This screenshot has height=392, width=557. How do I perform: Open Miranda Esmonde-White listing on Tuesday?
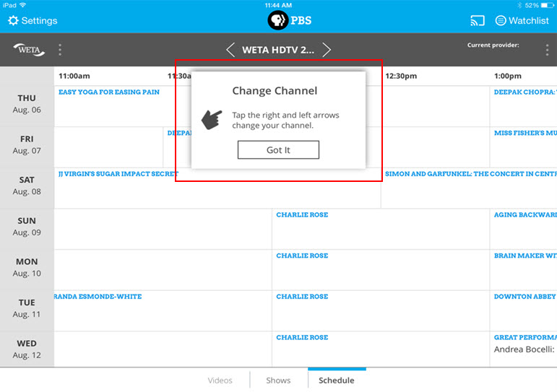tap(98, 297)
